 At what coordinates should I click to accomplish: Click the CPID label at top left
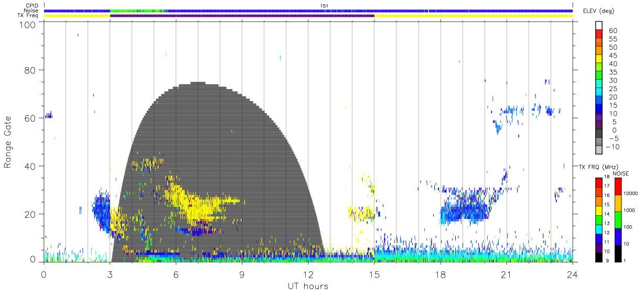tap(33, 6)
